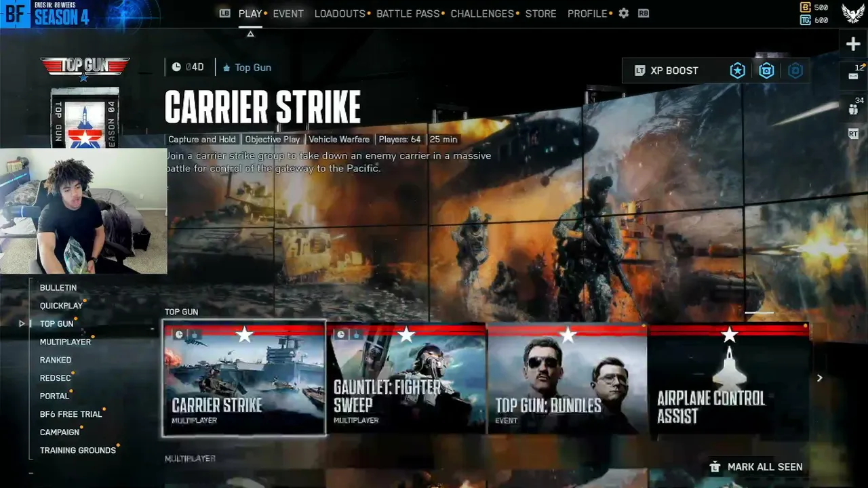868x488 pixels.
Task: Click the timer icon on Carrier Strike card
Action: [x=179, y=334]
